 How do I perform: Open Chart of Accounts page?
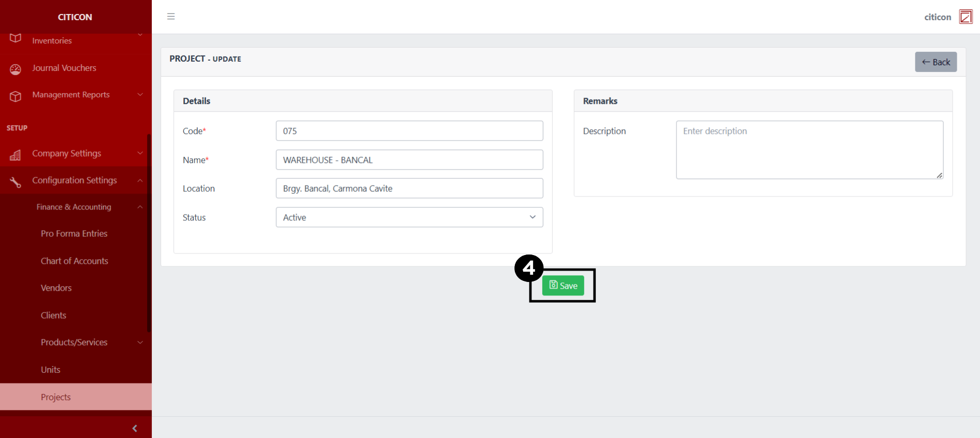[x=75, y=261]
